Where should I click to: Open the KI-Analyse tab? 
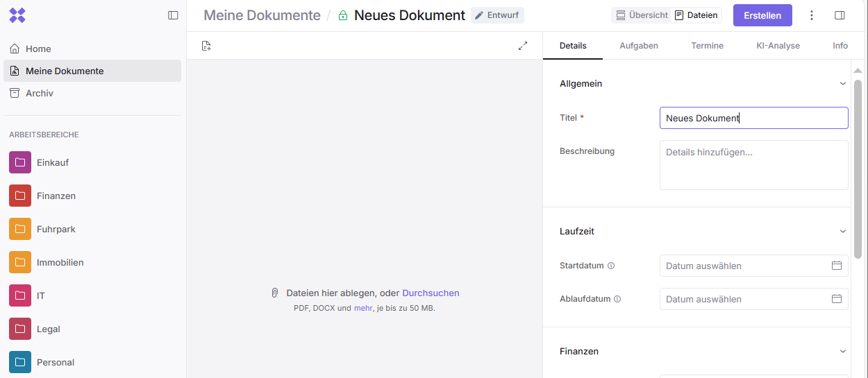click(778, 46)
